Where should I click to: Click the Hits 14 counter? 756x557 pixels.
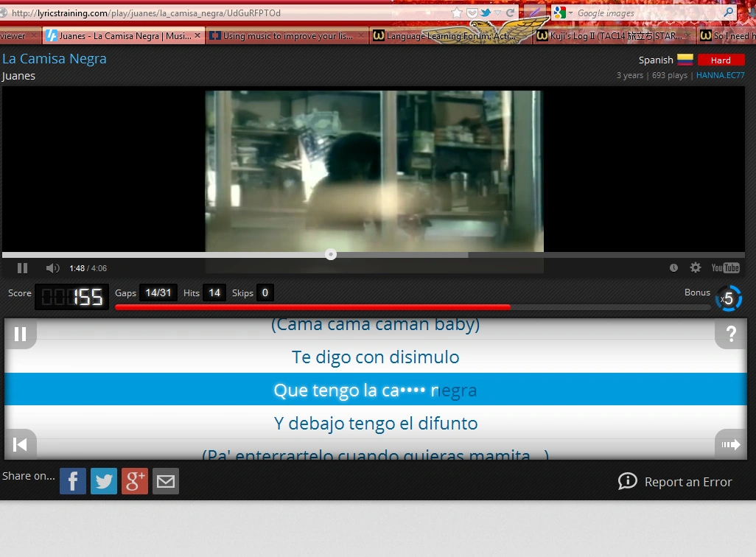click(214, 292)
